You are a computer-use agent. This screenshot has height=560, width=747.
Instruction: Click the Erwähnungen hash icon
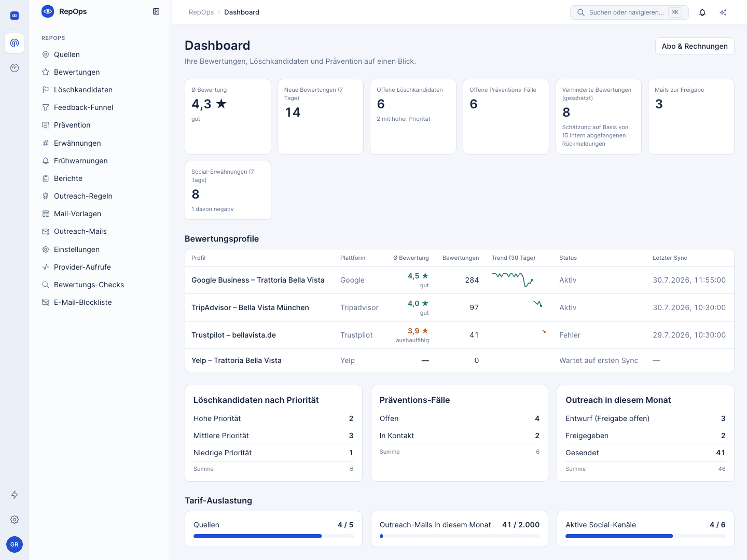tap(46, 143)
